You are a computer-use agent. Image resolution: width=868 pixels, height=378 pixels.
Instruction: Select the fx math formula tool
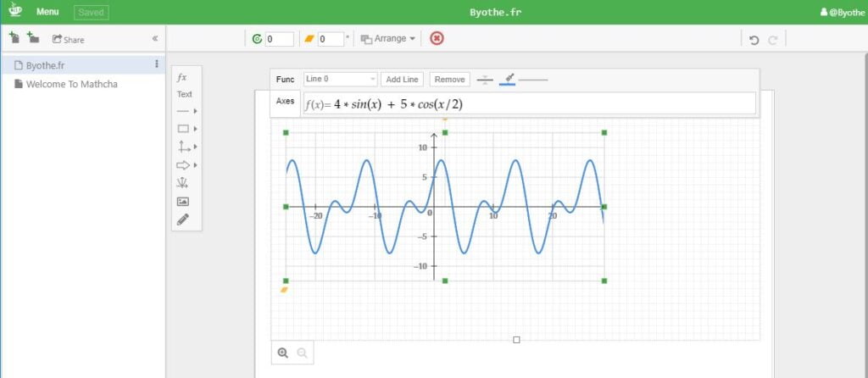181,77
